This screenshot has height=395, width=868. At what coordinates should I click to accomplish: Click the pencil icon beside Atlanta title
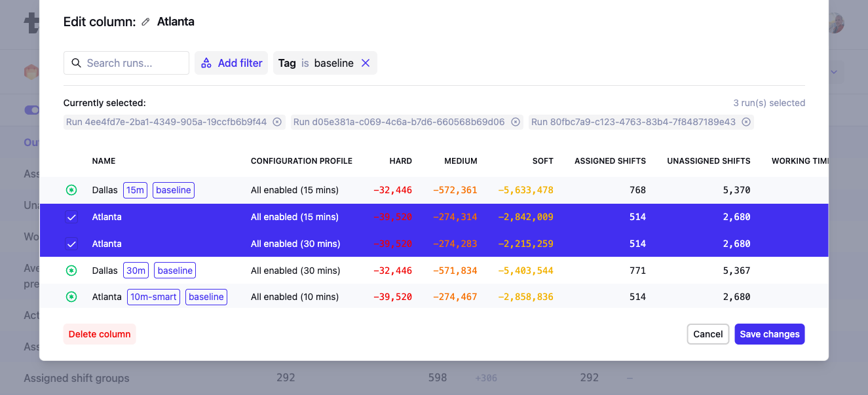tap(145, 22)
